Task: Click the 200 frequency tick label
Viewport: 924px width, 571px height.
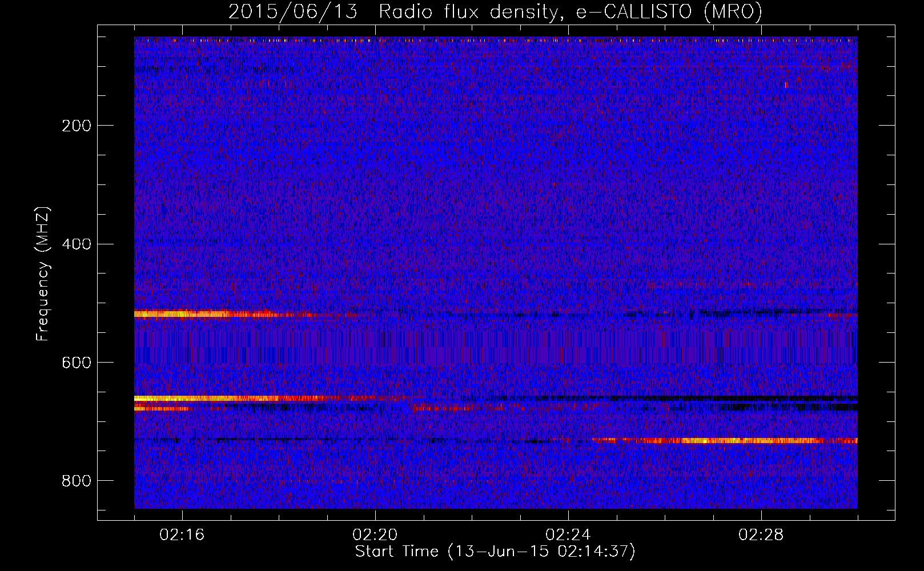Action: [x=77, y=126]
